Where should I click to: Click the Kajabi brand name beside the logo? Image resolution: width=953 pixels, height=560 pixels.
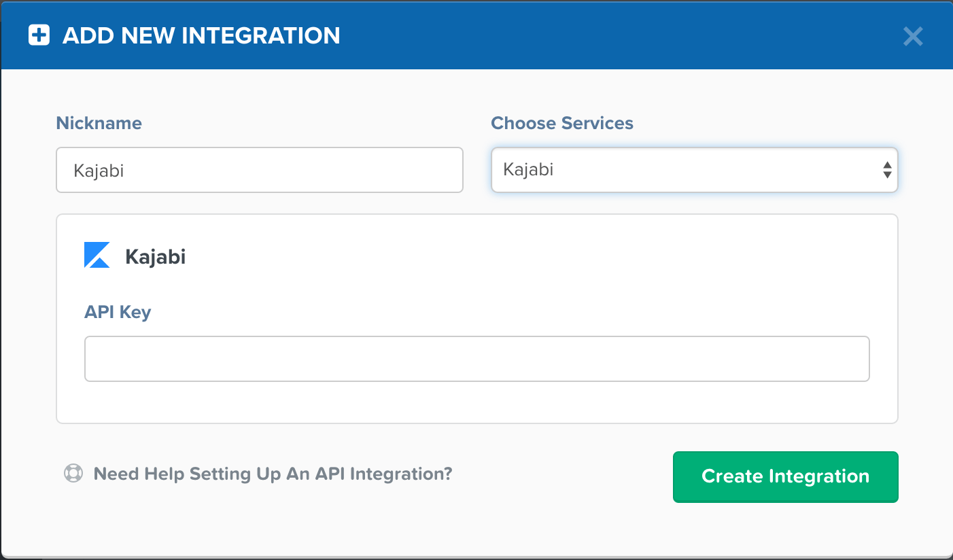156,257
